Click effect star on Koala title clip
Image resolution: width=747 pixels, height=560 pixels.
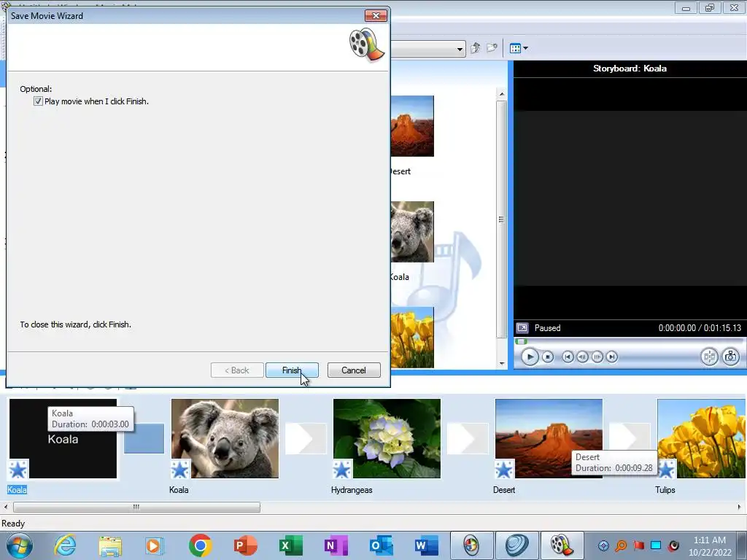point(18,470)
